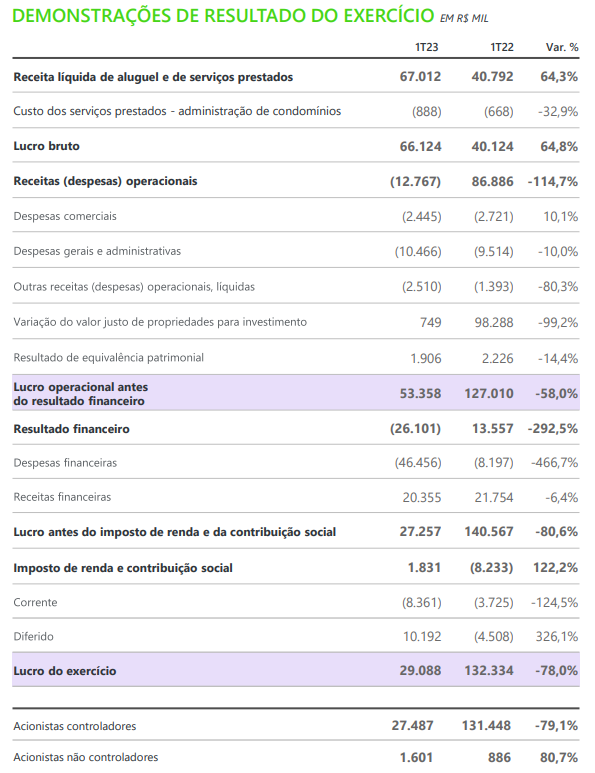Image resolution: width=595 pixels, height=773 pixels.
Task: Click the 67.012 net revenue value
Action: coord(420,76)
